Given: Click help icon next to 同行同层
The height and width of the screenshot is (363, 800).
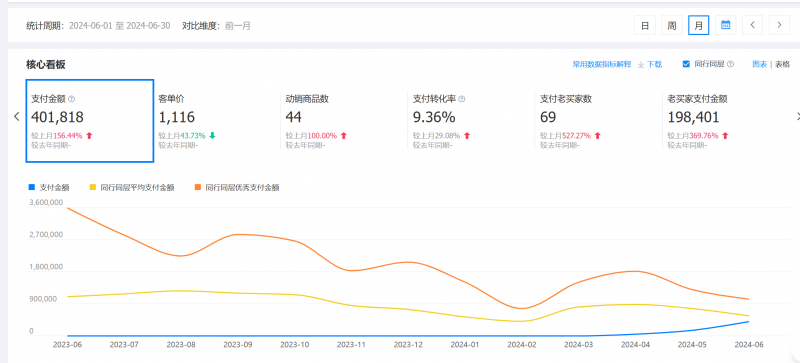Looking at the screenshot, I should coord(730,64).
